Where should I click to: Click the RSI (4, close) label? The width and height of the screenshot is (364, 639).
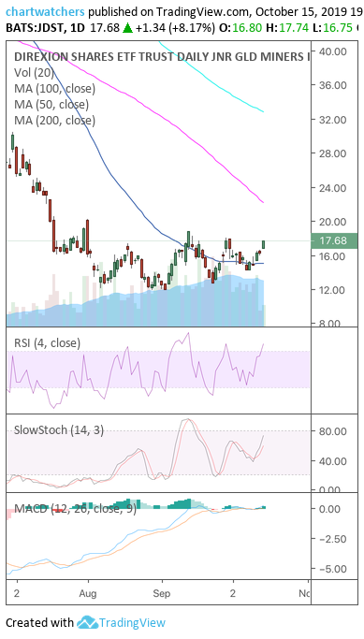pos(47,343)
